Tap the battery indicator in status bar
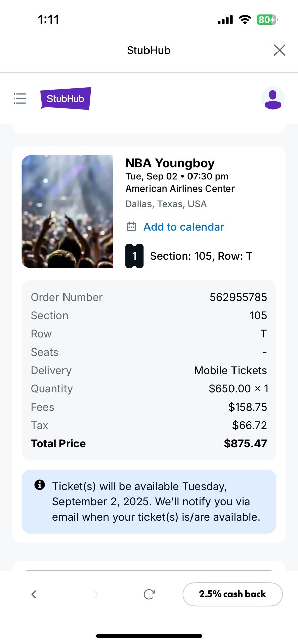The image size is (298, 644). [267, 20]
